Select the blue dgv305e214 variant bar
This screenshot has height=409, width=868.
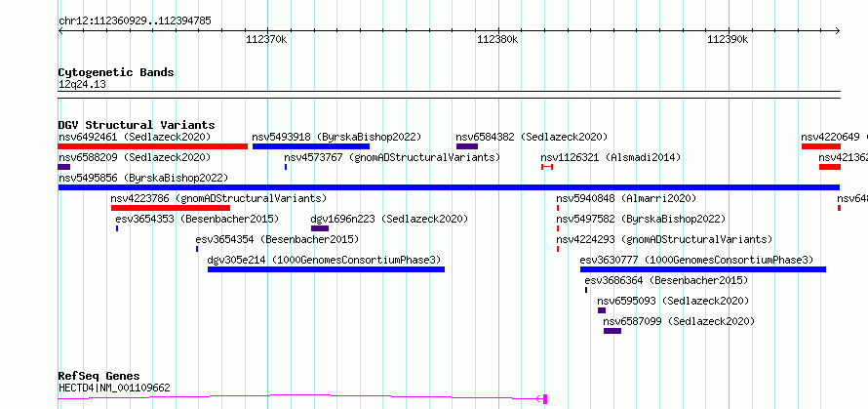pos(326,269)
